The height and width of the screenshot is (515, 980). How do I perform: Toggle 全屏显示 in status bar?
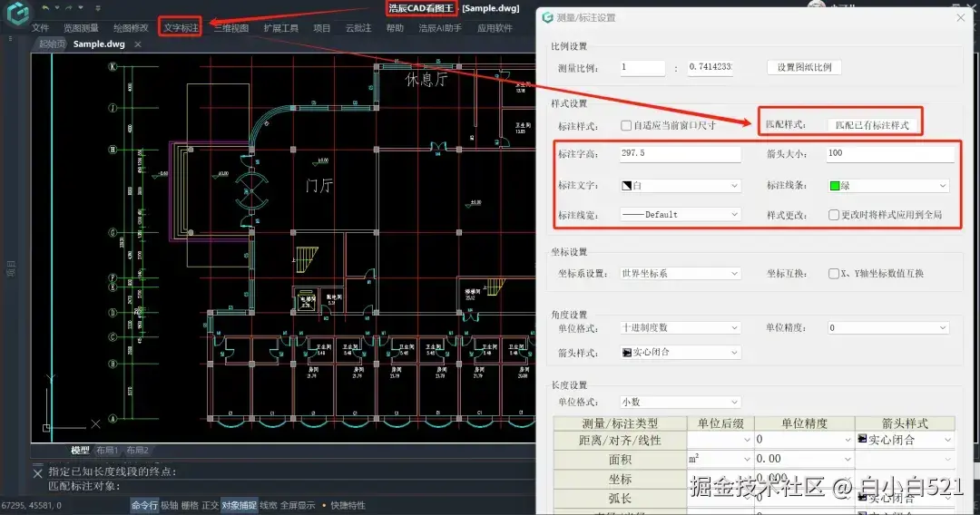point(298,505)
